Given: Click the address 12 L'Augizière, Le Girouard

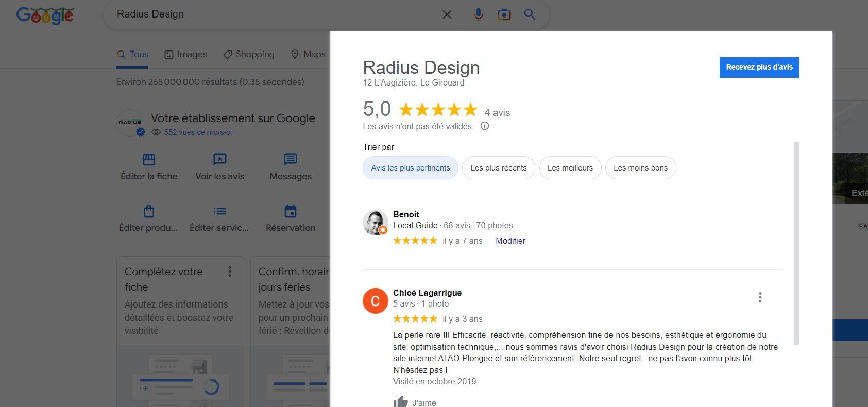Looking at the screenshot, I should pyautogui.click(x=414, y=82).
